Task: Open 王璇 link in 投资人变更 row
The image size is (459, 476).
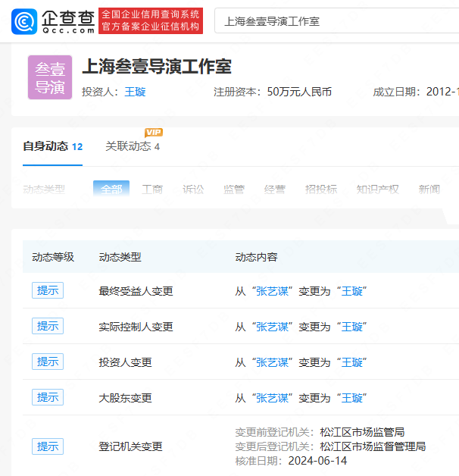Action: point(352,362)
